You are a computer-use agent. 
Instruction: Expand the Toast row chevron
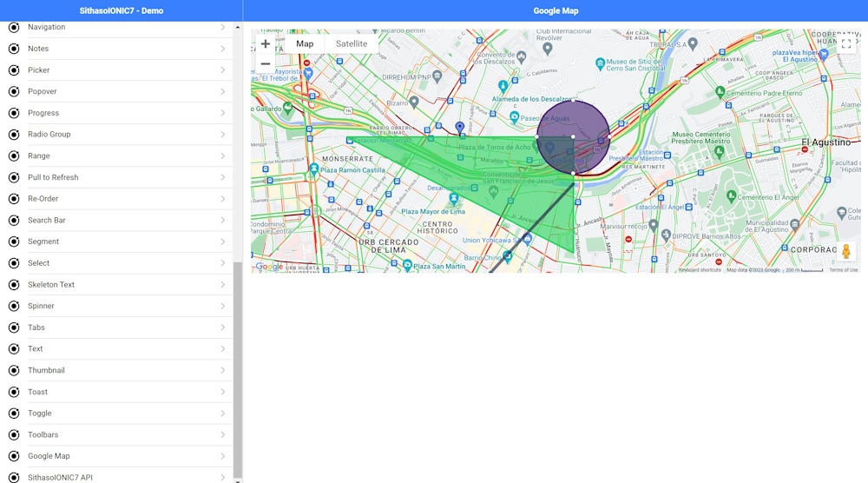(x=222, y=392)
